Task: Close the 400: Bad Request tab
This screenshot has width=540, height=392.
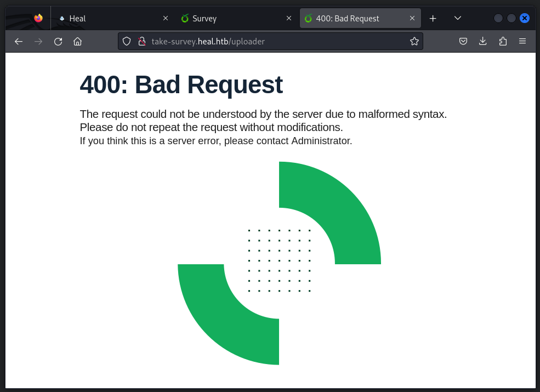Action: [x=412, y=18]
